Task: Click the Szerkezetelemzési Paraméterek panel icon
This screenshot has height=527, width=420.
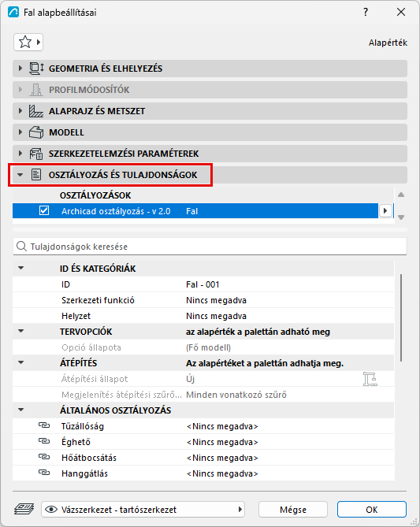Action: coord(36,154)
